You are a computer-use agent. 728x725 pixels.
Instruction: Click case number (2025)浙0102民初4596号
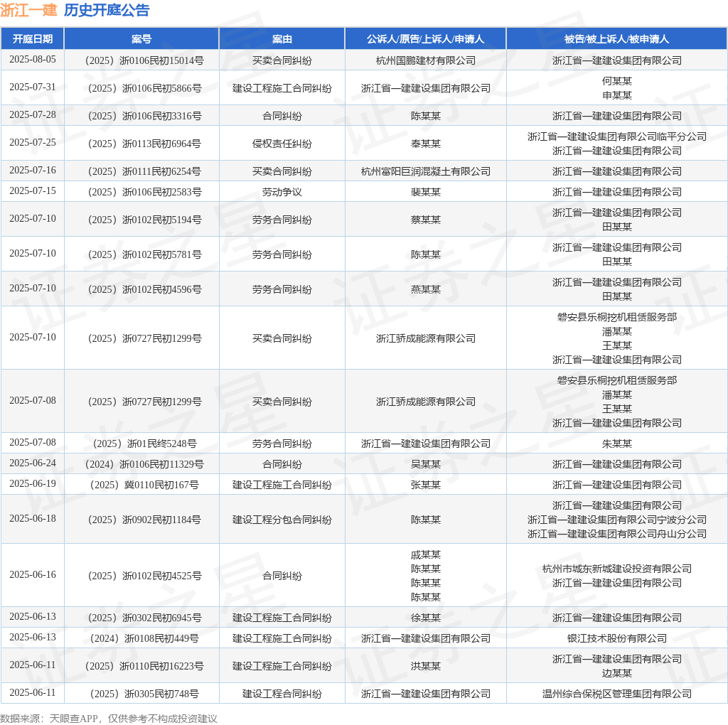point(144,289)
